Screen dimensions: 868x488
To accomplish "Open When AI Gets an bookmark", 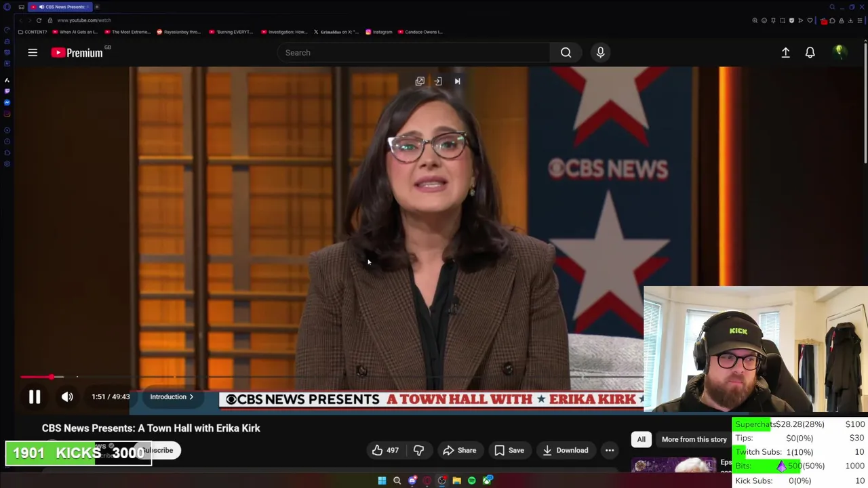I will click(x=75, y=32).
